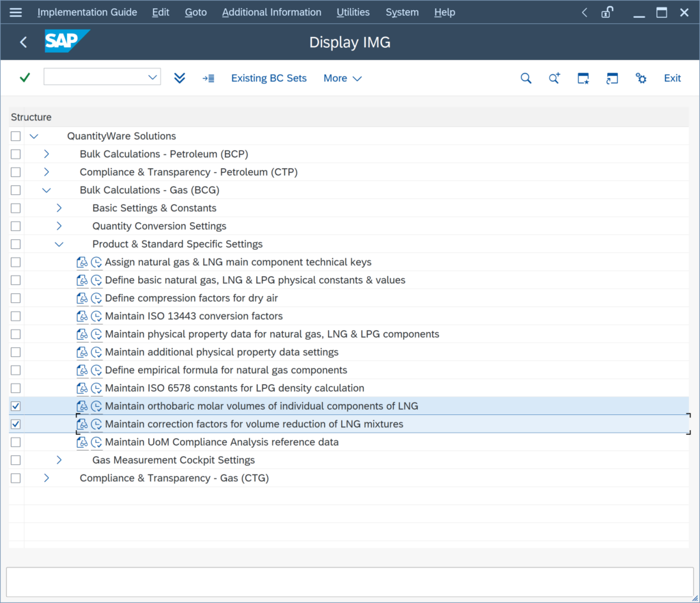This screenshot has width=700, height=603.
Task: Open documentation icon for Maintain physical property data row
Action: [x=82, y=334]
